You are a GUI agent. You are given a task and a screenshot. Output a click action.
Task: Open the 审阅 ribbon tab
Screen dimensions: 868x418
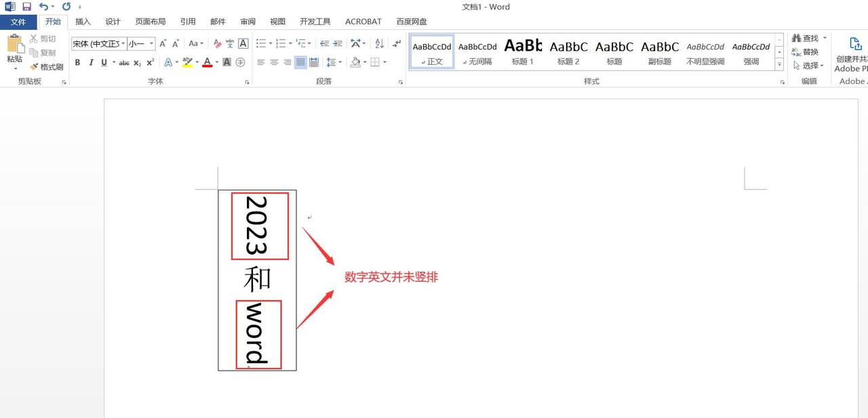[x=248, y=21]
